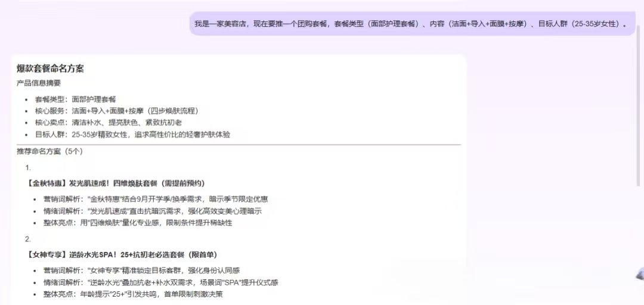Image resolution: width=644 pixels, height=305 pixels.
Task: Click the bold title 【女神专享】逆龄水光SPA
Action: [121, 254]
